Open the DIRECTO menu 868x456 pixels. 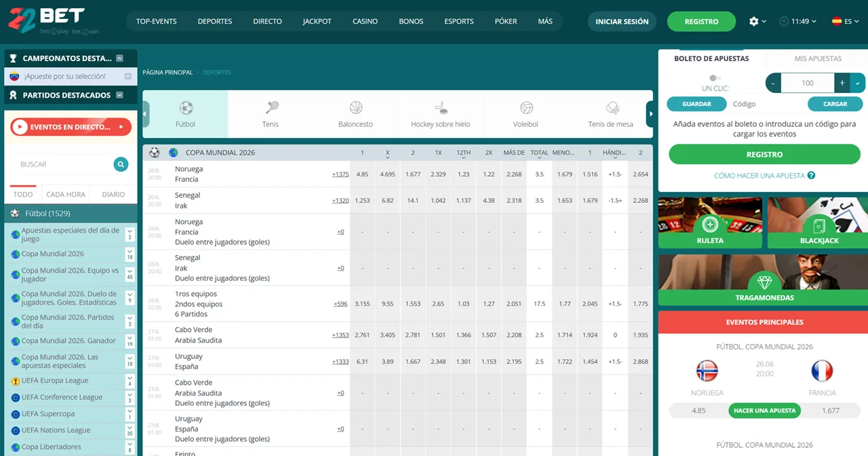(x=267, y=22)
